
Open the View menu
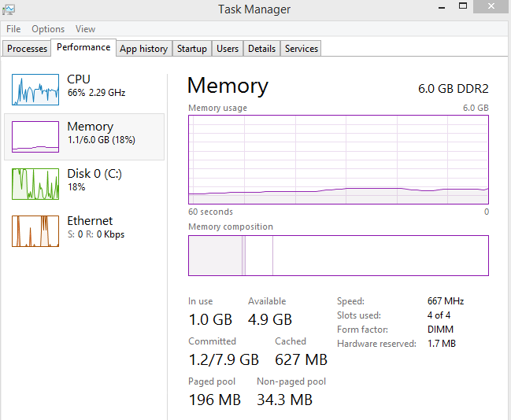click(x=85, y=29)
